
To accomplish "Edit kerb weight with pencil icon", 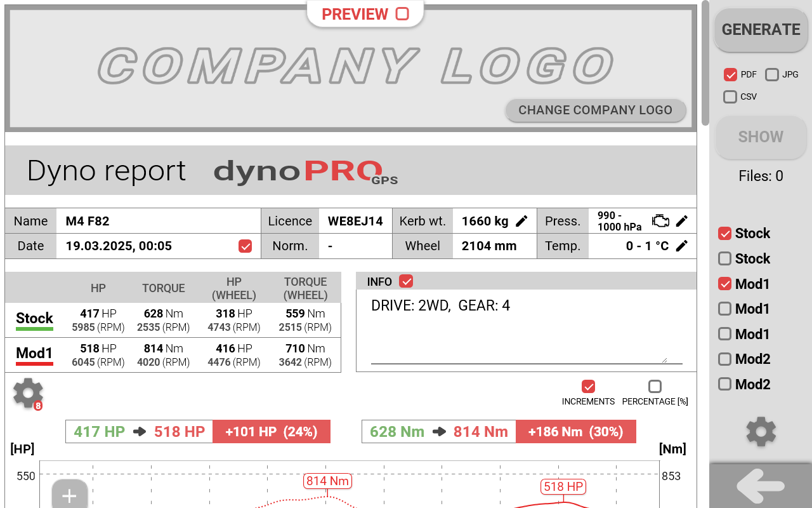I will (521, 221).
